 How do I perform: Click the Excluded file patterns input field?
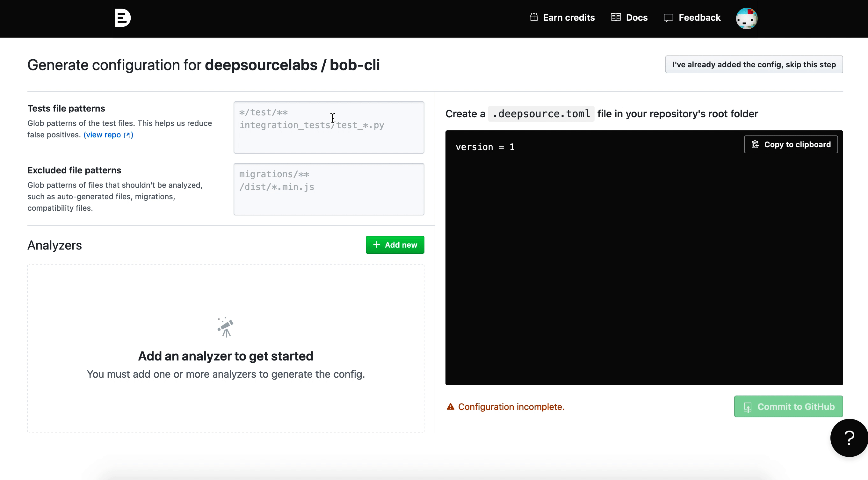click(329, 189)
